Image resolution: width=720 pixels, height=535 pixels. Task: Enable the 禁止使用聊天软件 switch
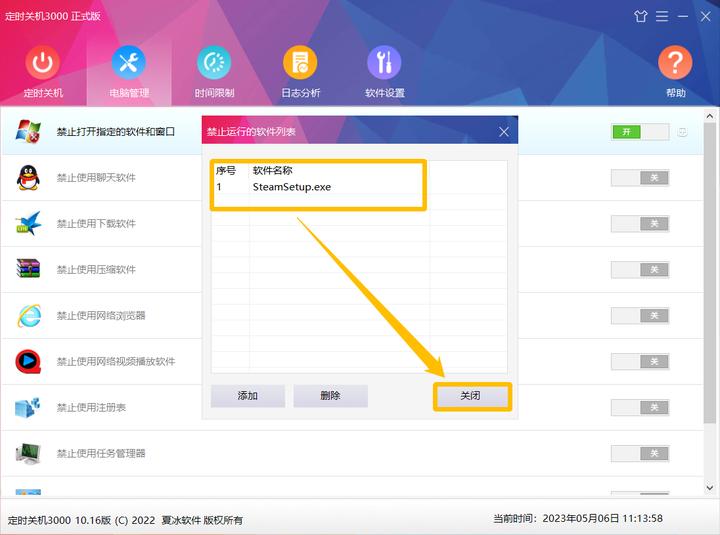pos(640,178)
